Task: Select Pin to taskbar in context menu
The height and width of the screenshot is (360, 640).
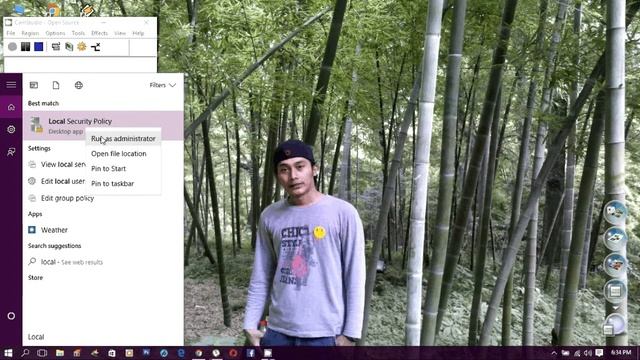Action: [x=123, y=184]
